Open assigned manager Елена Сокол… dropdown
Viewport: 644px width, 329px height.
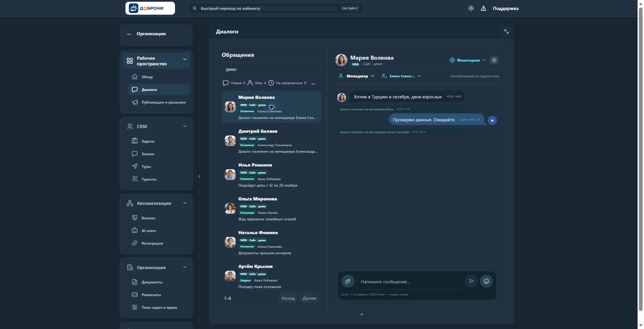401,76
